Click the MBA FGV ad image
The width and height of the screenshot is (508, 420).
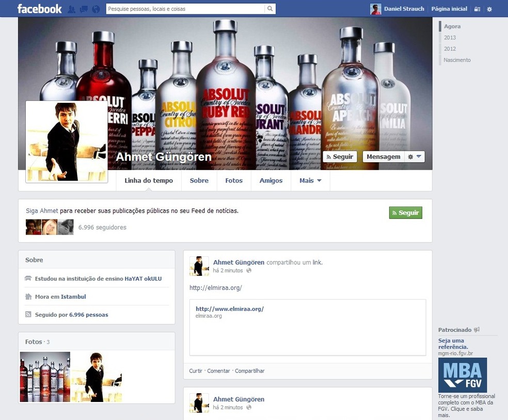[x=463, y=375]
